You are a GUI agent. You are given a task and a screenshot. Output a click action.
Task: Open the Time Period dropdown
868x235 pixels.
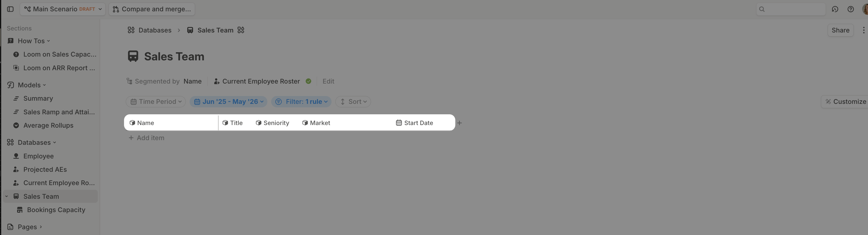[156, 102]
